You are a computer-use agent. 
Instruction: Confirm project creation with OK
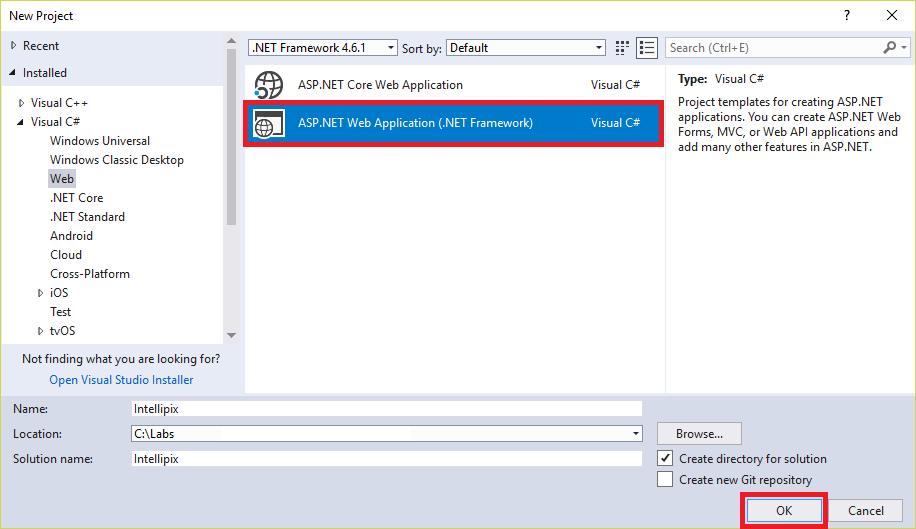pyautogui.click(x=784, y=510)
